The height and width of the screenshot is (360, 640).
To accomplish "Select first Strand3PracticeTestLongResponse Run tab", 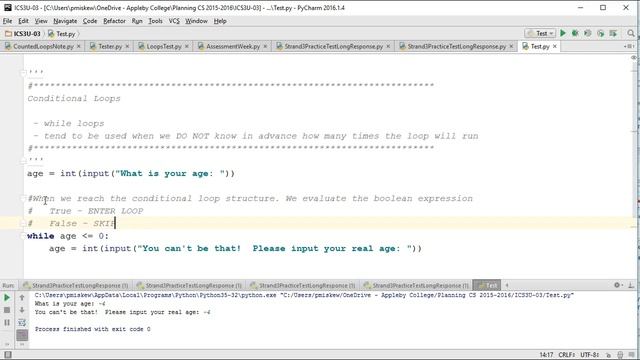I will 76,285.
